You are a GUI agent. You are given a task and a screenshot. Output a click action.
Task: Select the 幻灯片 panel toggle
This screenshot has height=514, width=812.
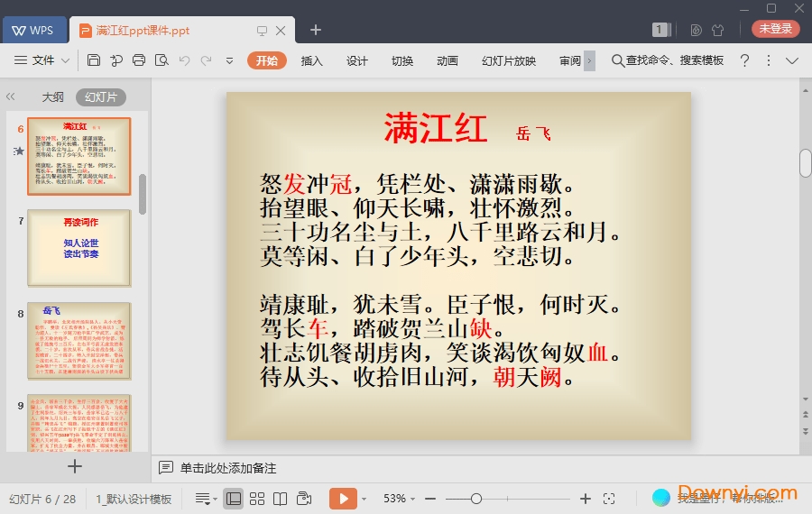pyautogui.click(x=100, y=97)
